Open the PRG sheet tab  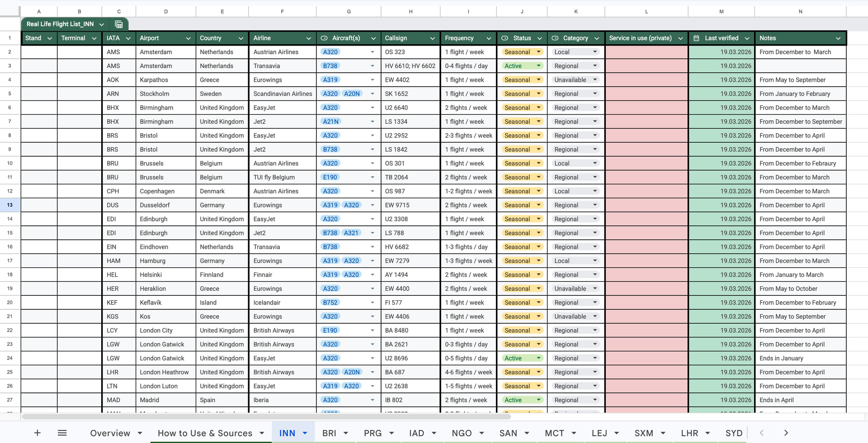click(373, 433)
